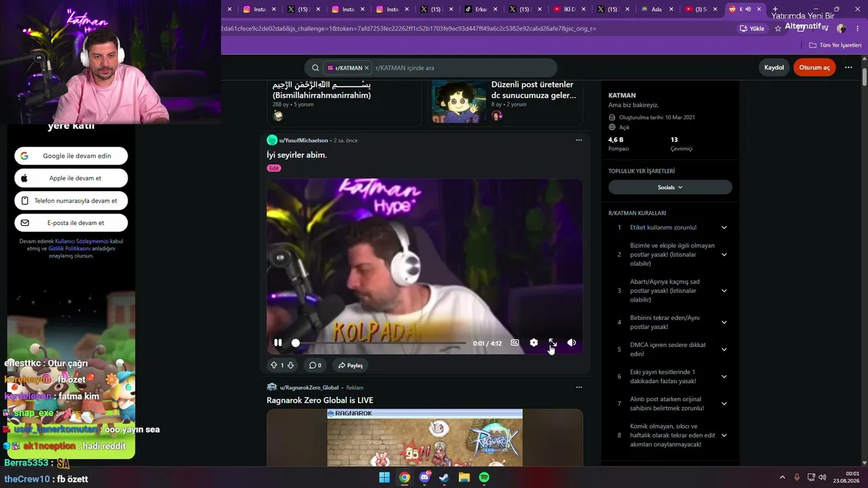Enter fullscreen on the video player
The image size is (868, 488).
click(x=553, y=343)
